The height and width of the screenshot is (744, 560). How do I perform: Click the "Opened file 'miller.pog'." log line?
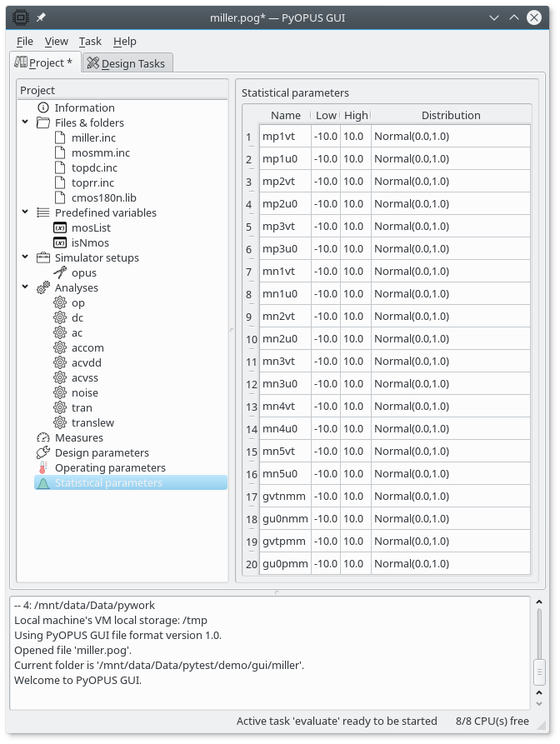point(73,651)
